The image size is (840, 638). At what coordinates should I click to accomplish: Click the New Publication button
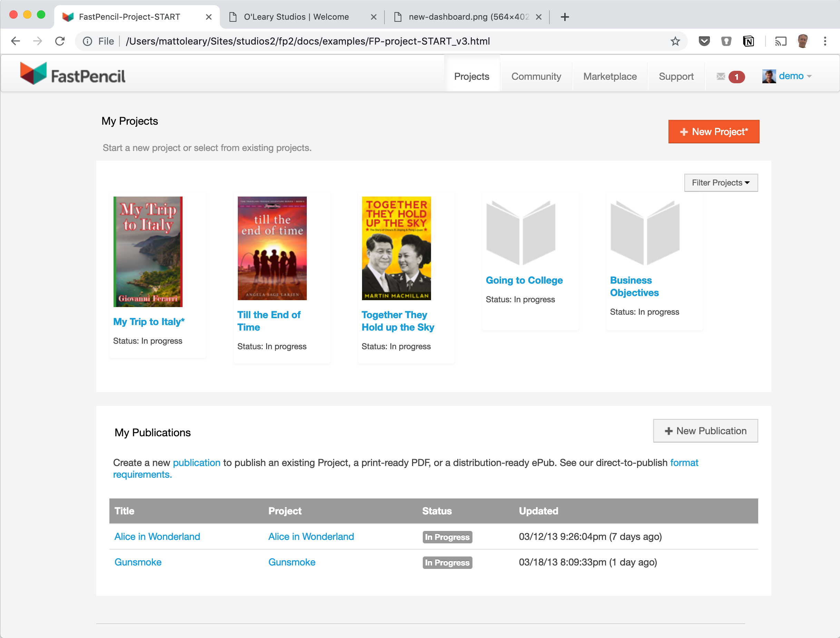click(705, 430)
